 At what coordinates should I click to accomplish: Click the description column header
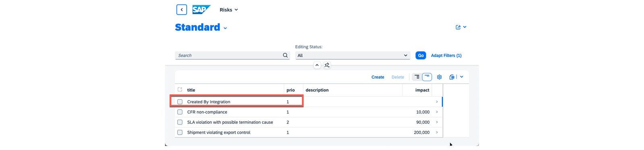point(317,90)
